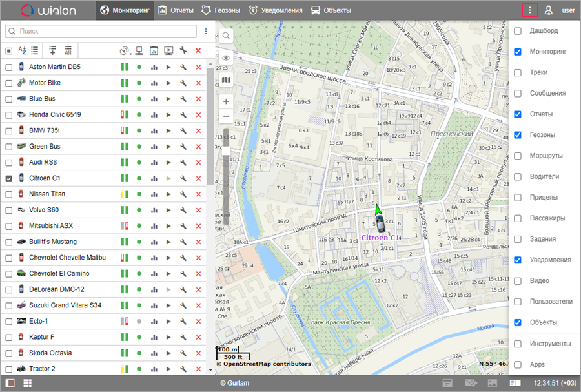Screen dimensions: 581x392
Task: Play track for Motor Bike
Action: 168,83
